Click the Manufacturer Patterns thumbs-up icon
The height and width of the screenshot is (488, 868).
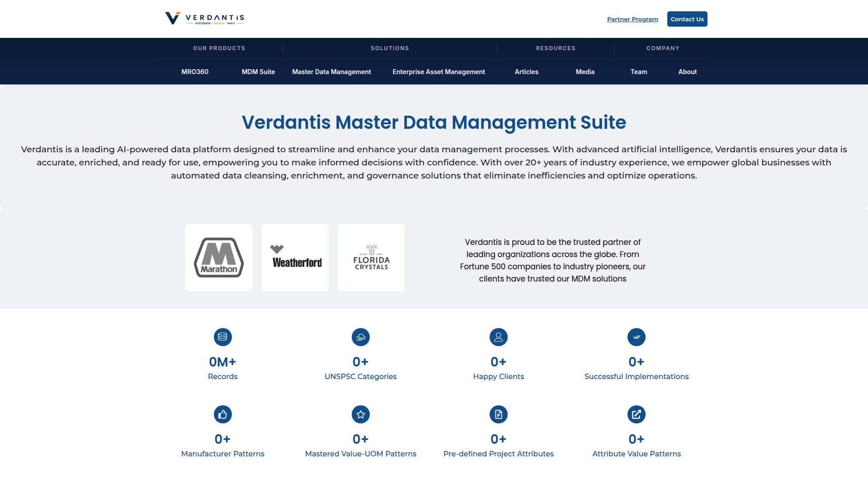pyautogui.click(x=222, y=414)
